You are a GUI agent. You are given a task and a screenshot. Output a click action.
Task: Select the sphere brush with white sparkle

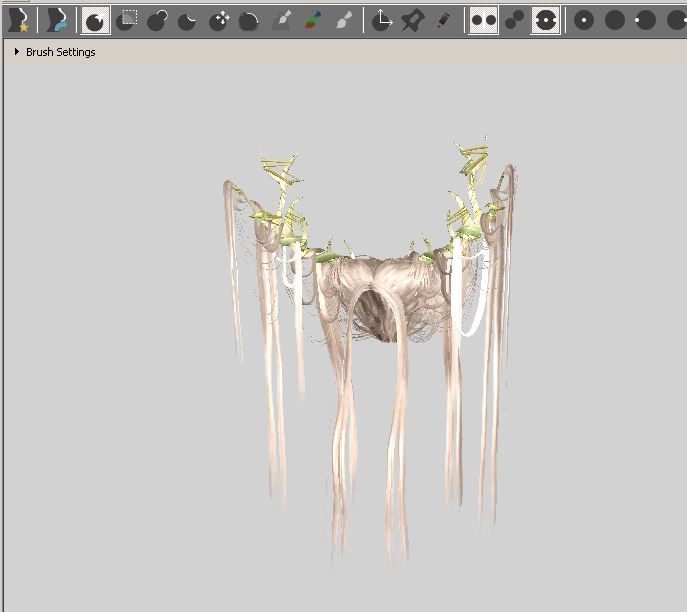click(96, 20)
